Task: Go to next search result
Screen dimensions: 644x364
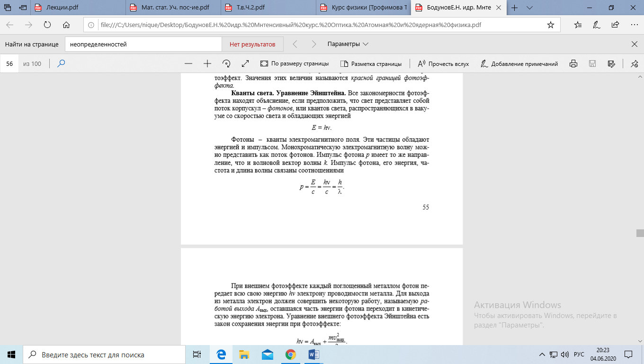Action: pos(313,44)
